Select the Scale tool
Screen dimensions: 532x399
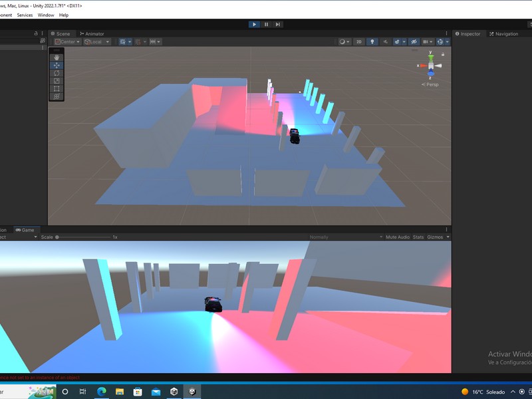56,81
